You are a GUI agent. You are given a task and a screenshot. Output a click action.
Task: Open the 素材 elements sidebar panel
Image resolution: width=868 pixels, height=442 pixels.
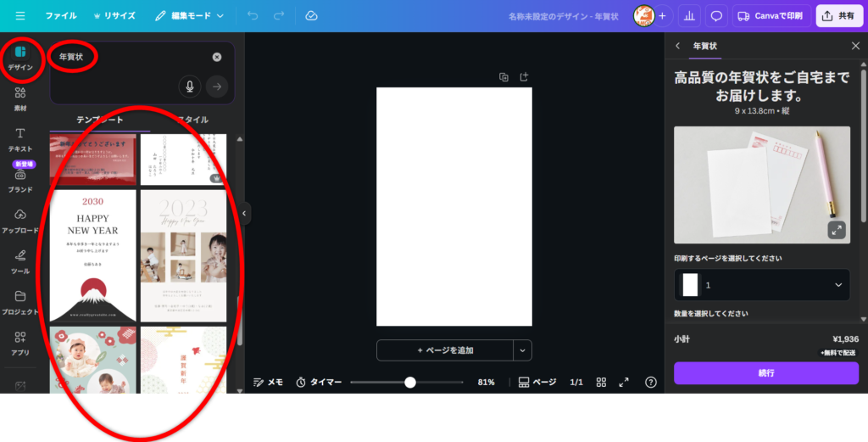[20, 98]
